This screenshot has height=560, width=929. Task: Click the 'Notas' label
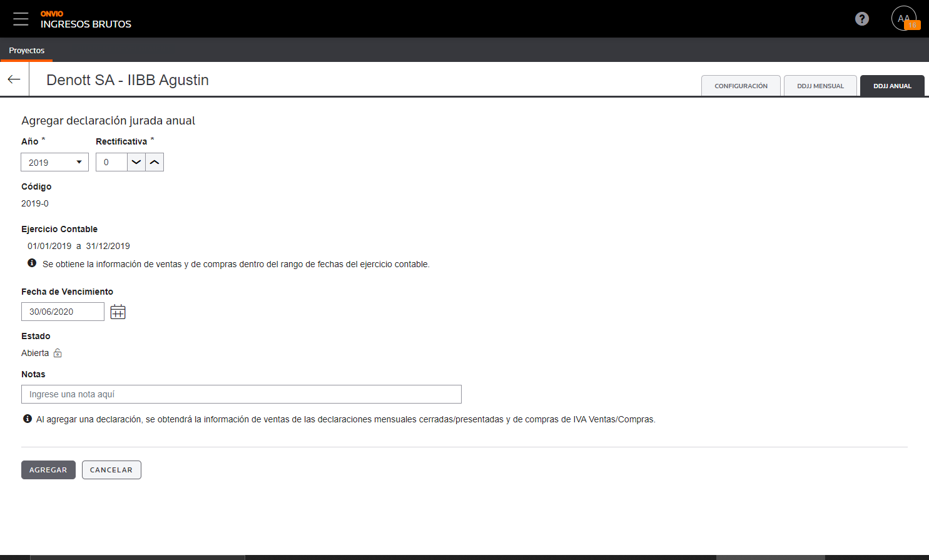coord(33,374)
